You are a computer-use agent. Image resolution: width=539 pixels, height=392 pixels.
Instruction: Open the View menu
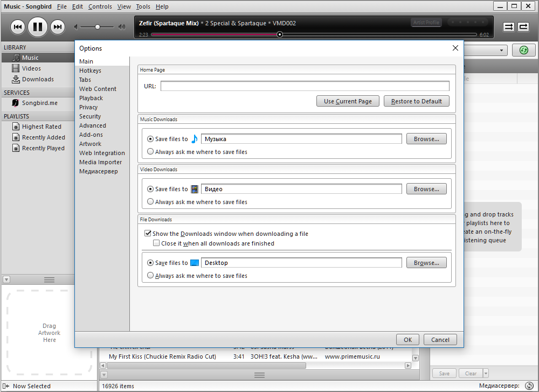click(124, 6)
